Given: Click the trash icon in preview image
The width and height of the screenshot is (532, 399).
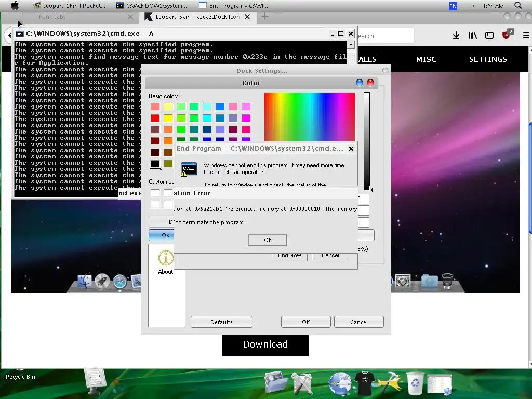Looking at the screenshot, I should [x=447, y=281].
